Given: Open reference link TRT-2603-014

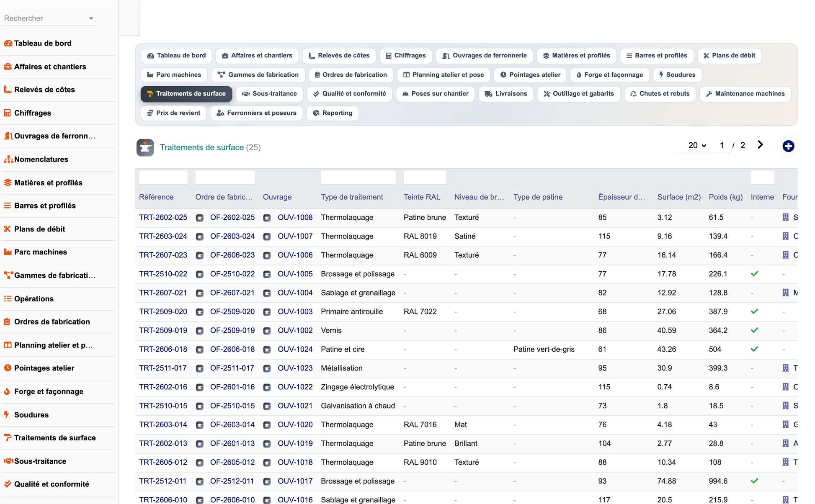Looking at the screenshot, I should (x=163, y=425).
